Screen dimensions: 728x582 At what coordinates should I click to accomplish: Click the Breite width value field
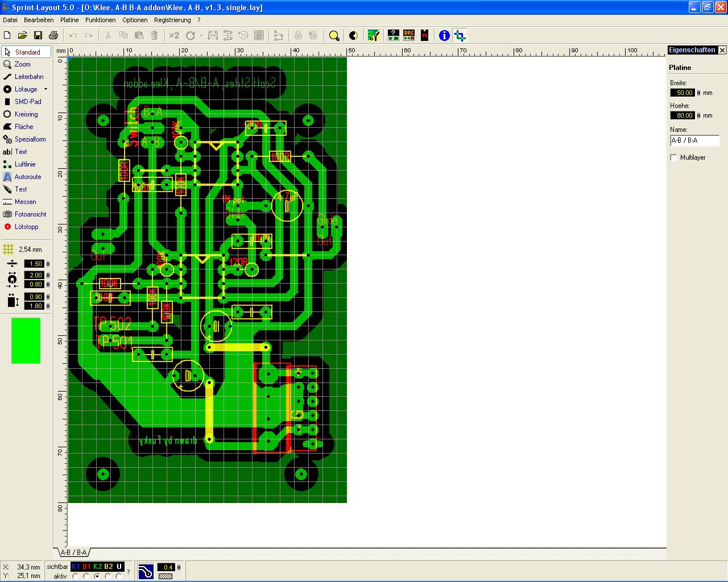(682, 93)
